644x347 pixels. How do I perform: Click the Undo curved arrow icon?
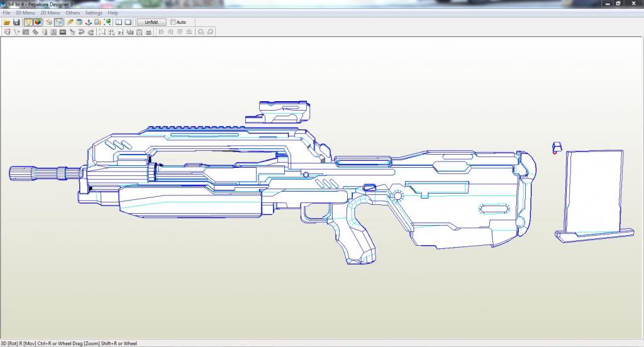(x=81, y=32)
